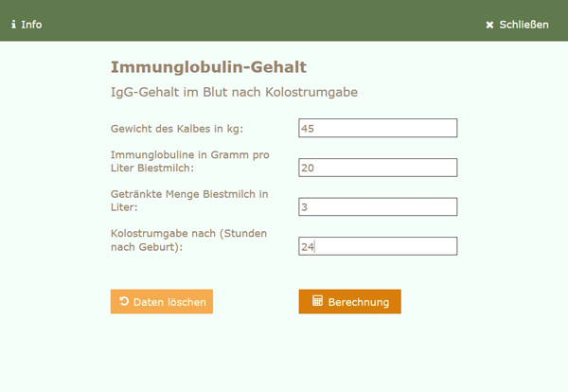Click the calculator icon on Berechnung button
This screenshot has height=392, width=568.
coord(317,301)
